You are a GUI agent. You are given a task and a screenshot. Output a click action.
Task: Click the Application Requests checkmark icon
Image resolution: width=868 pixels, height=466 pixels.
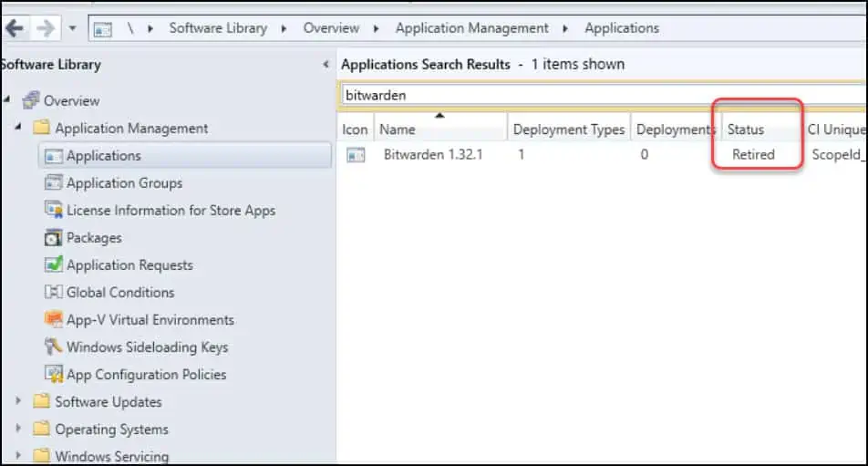tap(54, 264)
